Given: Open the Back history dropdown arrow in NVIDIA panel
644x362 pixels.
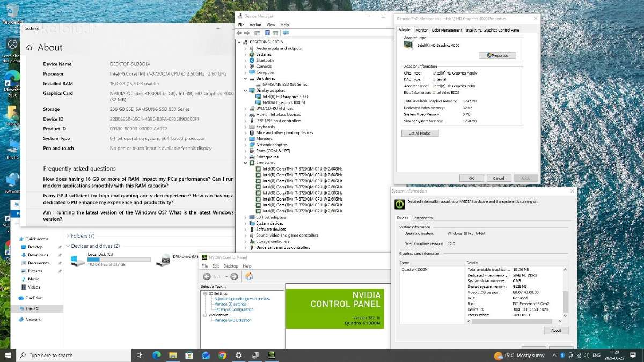Looking at the screenshot, I should coord(226,276).
